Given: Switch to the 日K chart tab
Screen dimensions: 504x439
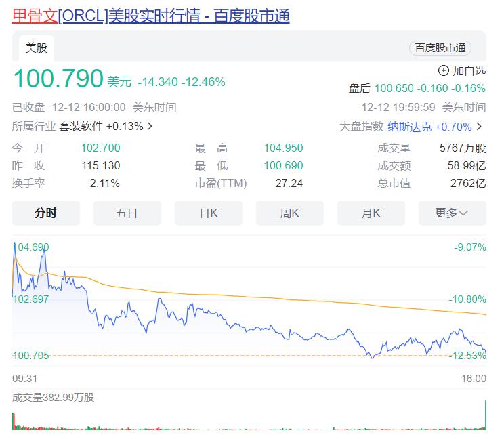Looking at the screenshot, I should click(208, 213).
